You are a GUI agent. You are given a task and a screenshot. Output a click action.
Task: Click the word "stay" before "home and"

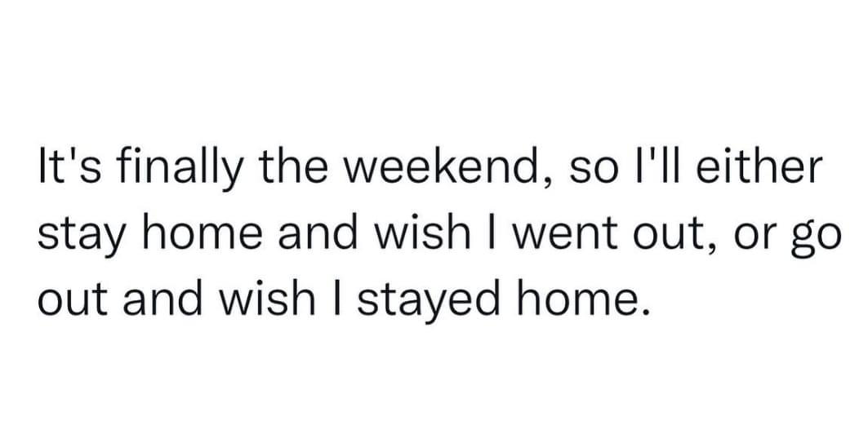coord(78,239)
